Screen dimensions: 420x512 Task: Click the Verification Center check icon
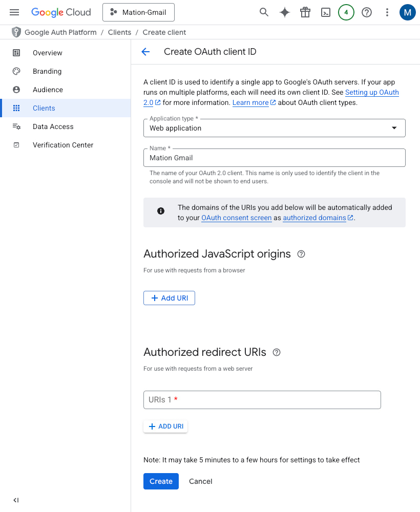click(16, 145)
